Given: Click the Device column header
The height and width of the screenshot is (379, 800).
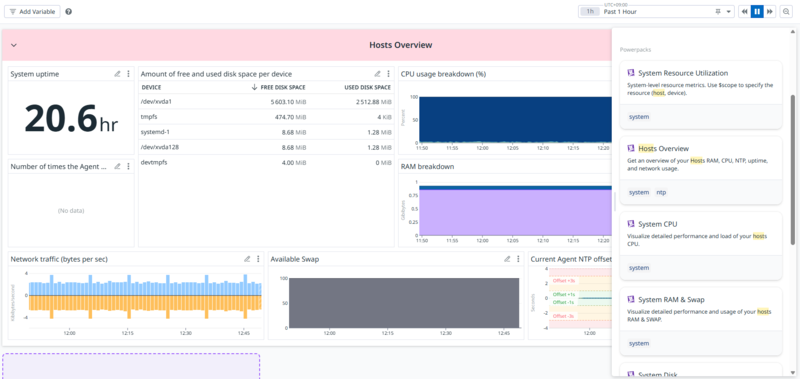Looking at the screenshot, I should (152, 87).
